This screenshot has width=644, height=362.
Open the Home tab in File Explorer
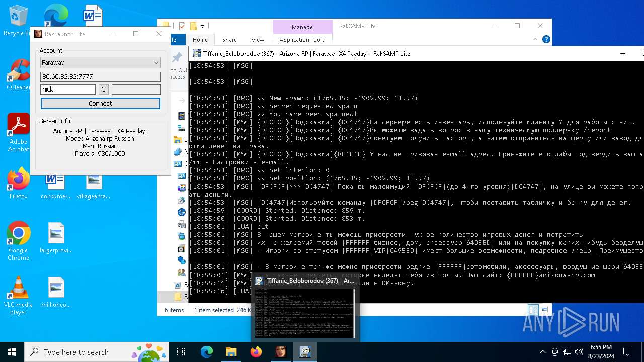[200, 40]
